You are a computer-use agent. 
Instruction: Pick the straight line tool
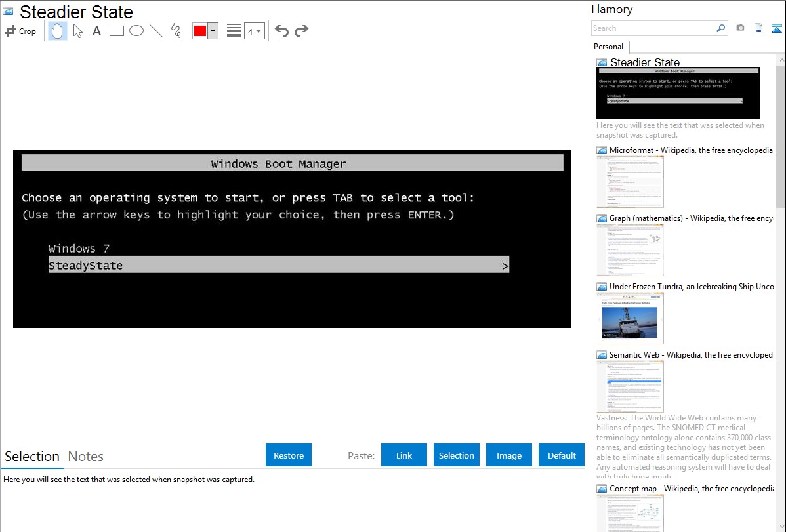tap(156, 31)
